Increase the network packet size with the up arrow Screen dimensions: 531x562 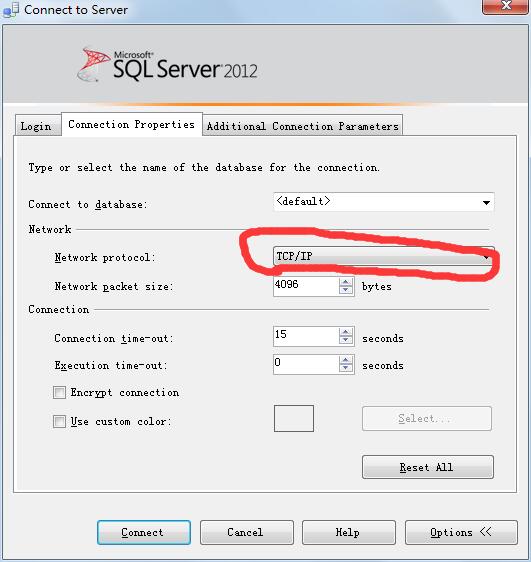(x=346, y=282)
